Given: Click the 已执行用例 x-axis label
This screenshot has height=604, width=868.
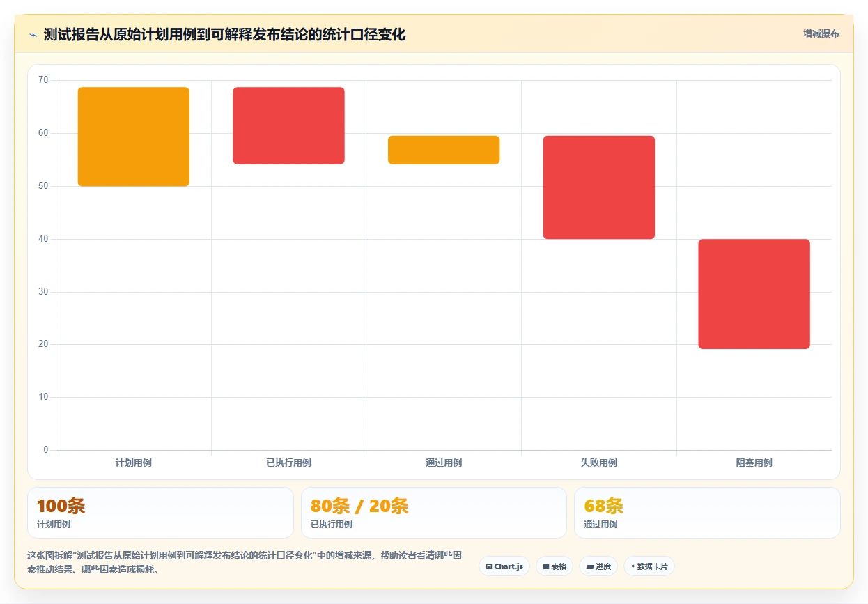Looking at the screenshot, I should click(x=288, y=463).
